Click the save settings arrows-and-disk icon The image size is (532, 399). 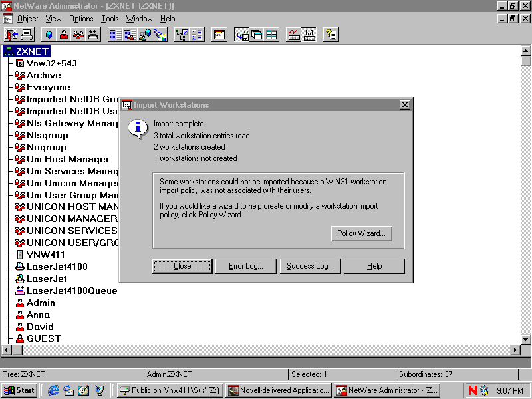click(242, 35)
